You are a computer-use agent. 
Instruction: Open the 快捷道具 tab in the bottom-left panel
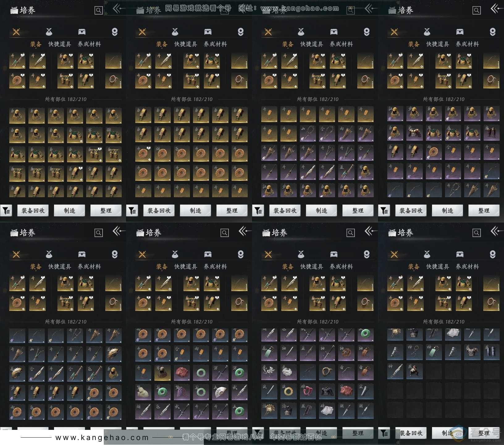point(60,267)
